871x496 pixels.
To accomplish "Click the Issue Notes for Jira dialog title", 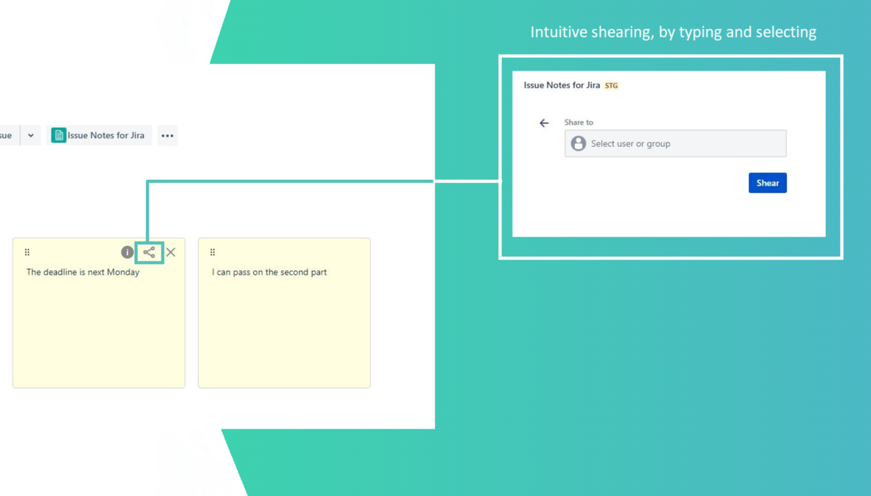I will (562, 85).
